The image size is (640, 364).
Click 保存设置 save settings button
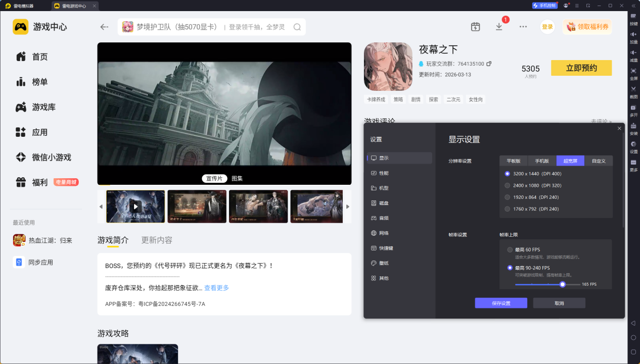[501, 303]
